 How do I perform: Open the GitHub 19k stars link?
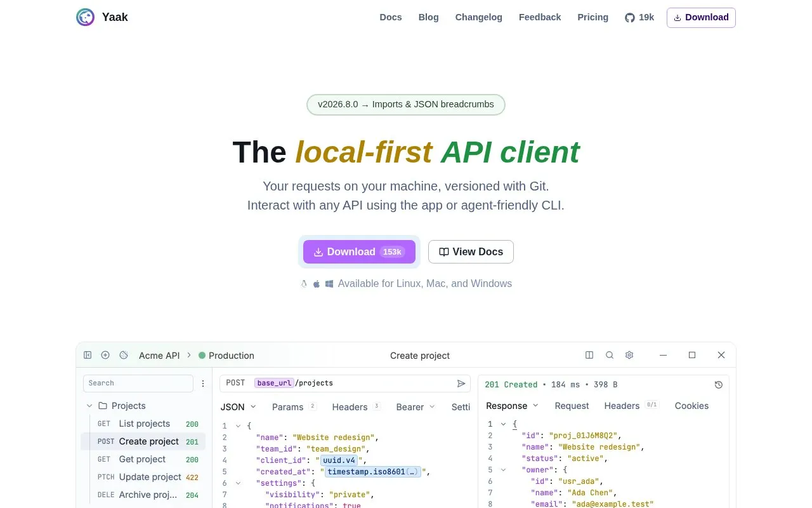point(639,17)
